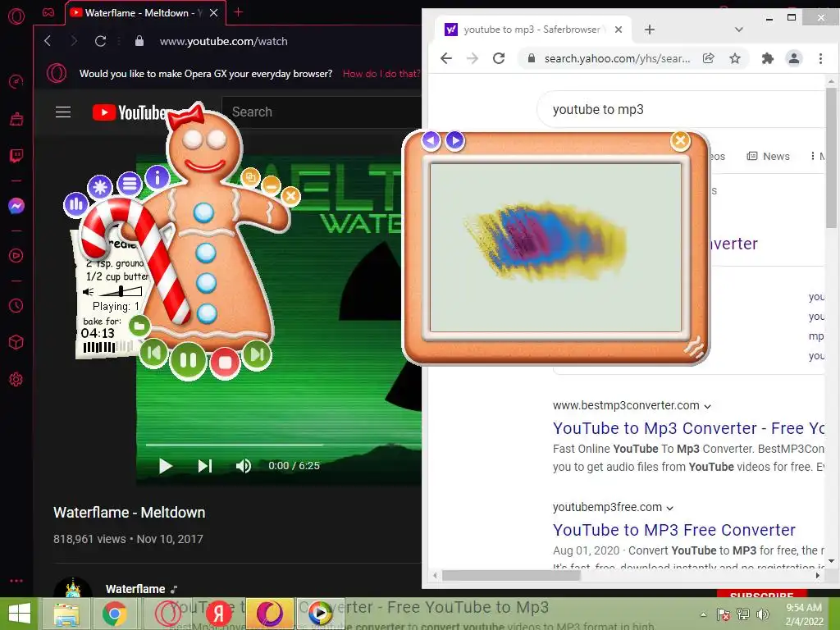Click the snowflake visualization button on gingerbread skin
The height and width of the screenshot is (630, 840).
[x=100, y=187]
